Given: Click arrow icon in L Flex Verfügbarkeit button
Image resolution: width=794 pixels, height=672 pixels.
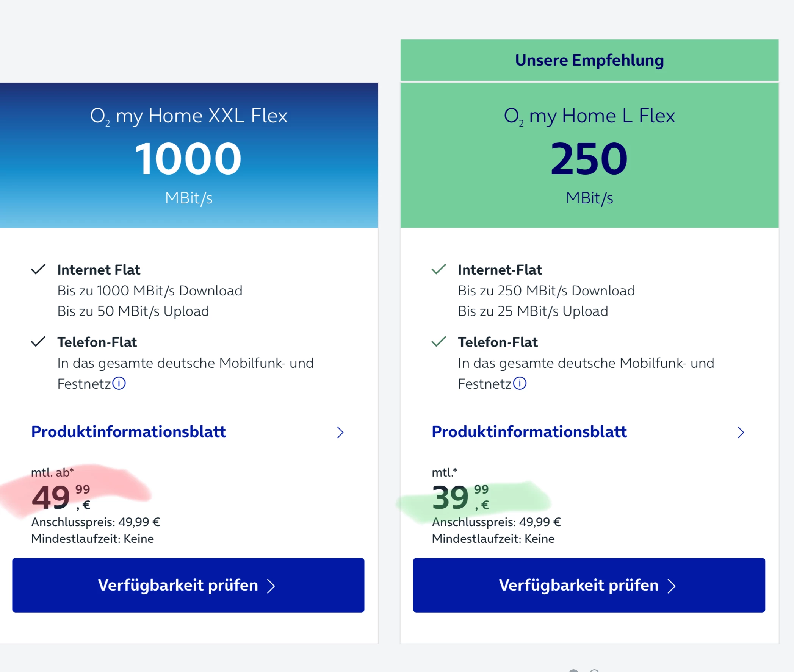Looking at the screenshot, I should [672, 586].
